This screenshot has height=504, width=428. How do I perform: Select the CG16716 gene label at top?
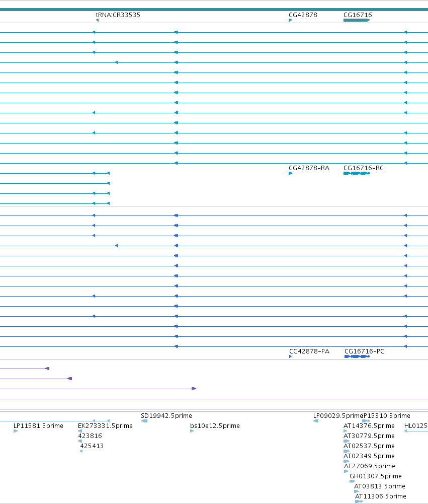358,15
